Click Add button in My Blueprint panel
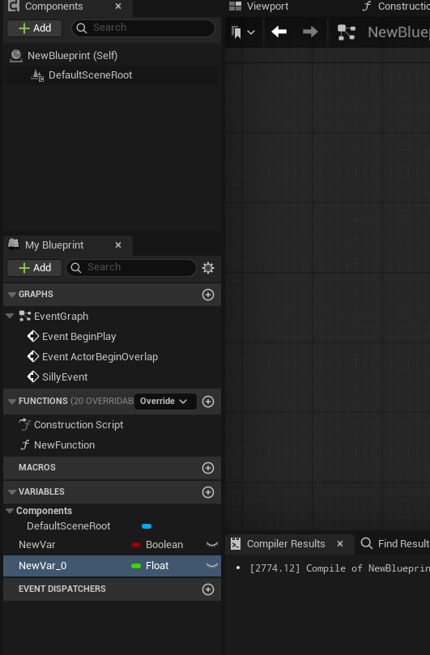The width and height of the screenshot is (430, 655). (x=35, y=268)
